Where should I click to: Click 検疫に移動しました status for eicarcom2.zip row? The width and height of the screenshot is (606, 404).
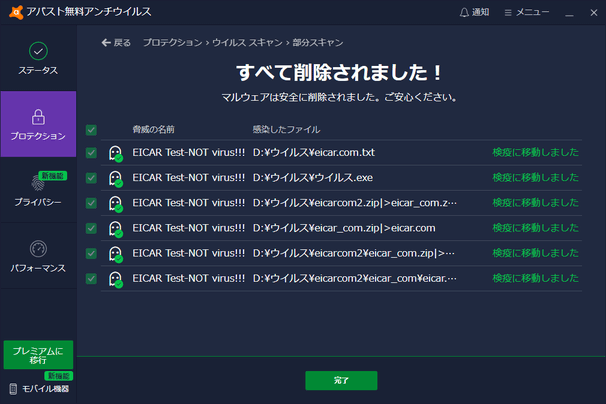coord(535,203)
